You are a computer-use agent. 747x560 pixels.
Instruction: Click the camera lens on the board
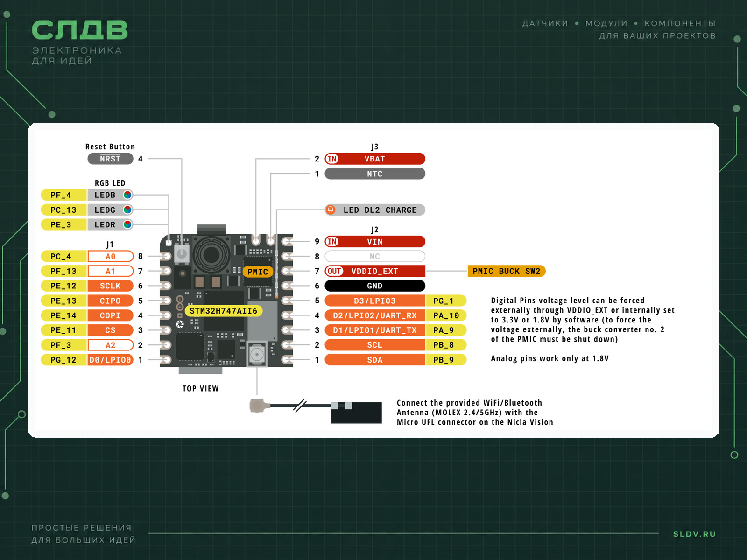point(211,255)
